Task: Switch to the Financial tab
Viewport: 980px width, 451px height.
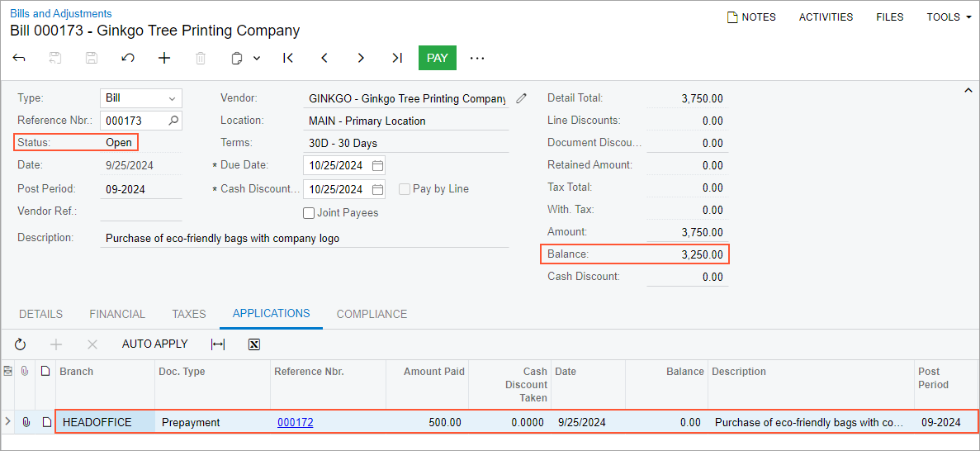Action: pos(117,314)
